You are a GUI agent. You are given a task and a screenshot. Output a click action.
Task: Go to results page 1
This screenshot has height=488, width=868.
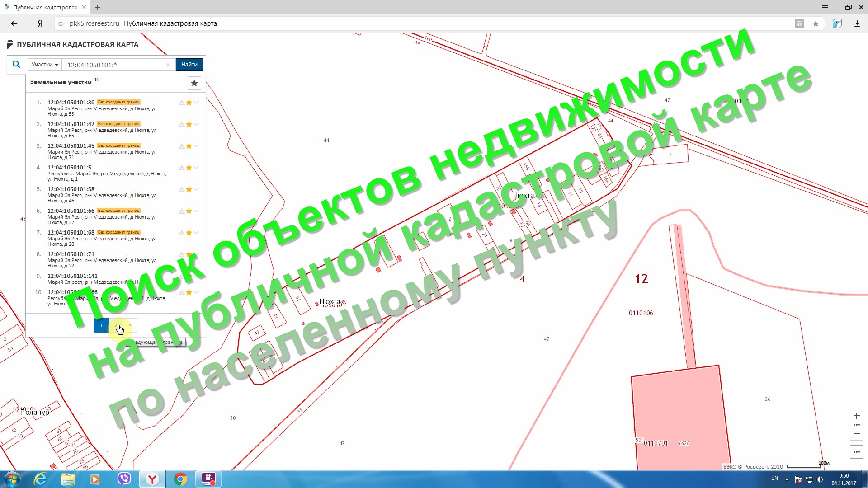point(101,325)
